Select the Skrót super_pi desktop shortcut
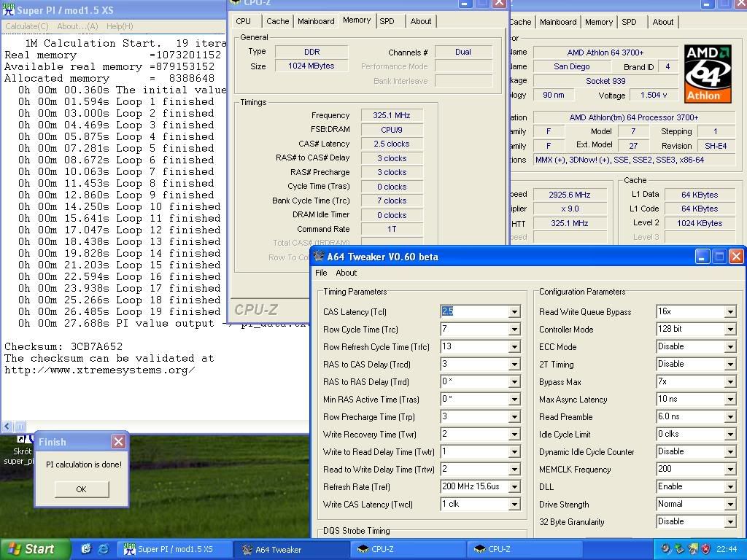 (x=19, y=451)
